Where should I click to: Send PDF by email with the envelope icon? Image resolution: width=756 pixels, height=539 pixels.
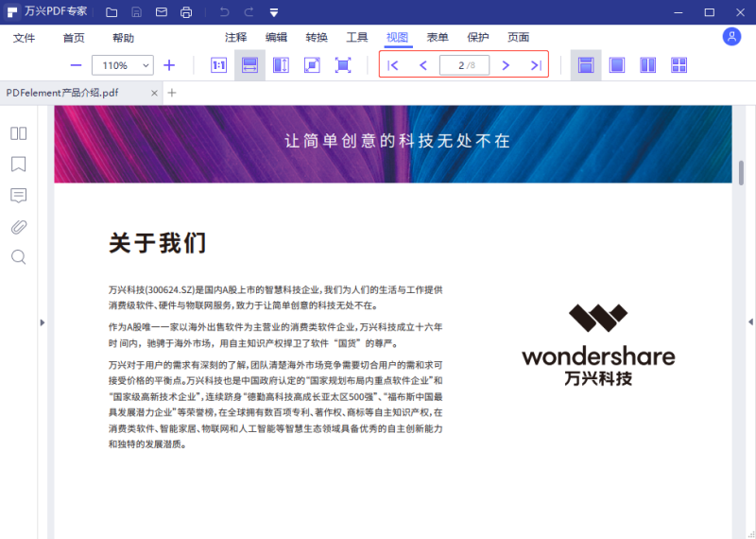[161, 12]
